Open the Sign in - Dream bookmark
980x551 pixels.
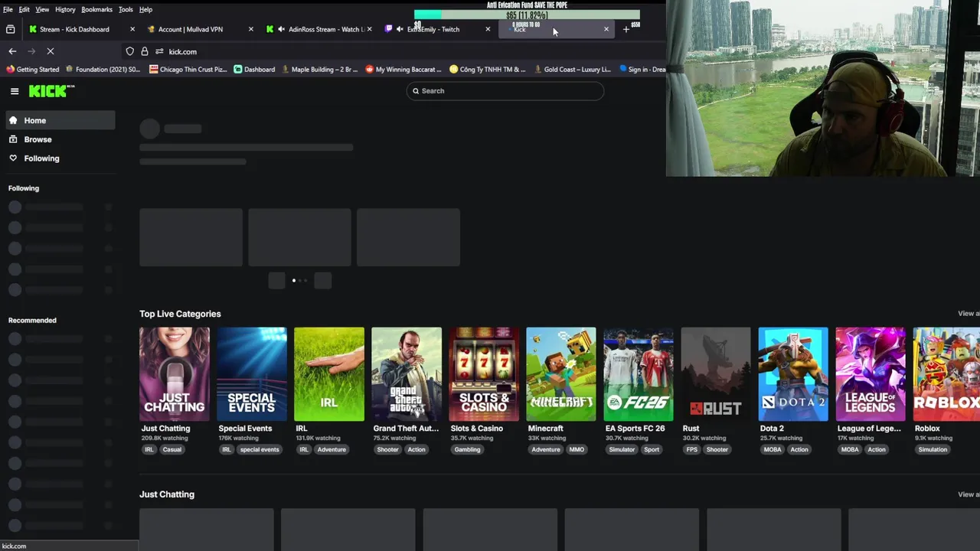coord(642,70)
